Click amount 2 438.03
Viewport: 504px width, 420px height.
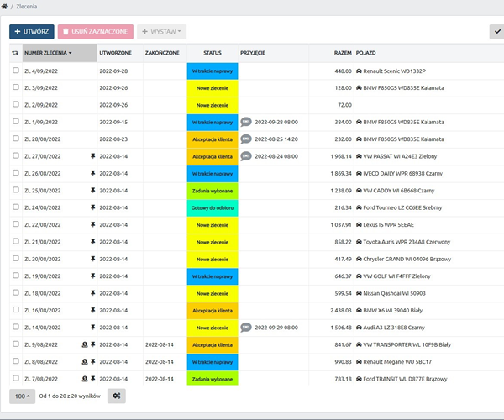click(x=341, y=311)
